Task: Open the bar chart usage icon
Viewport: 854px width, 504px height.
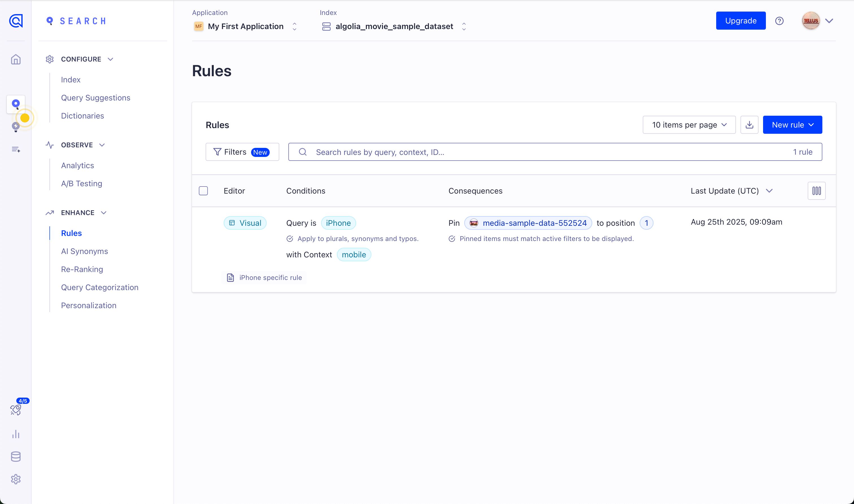Action: [16, 434]
